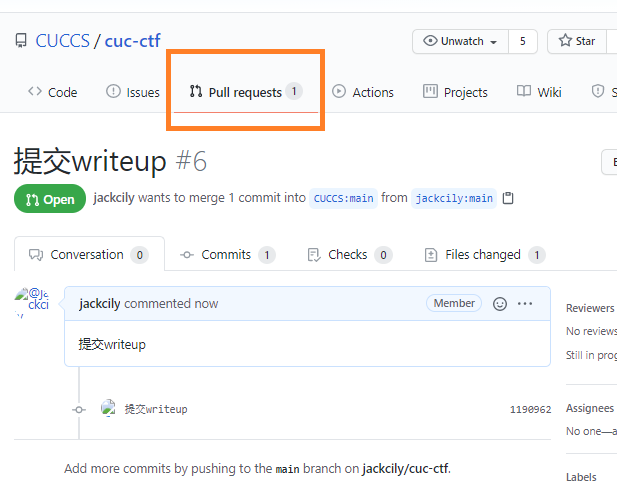The width and height of the screenshot is (617, 488).
Task: Open the comment options three-dot menu
Action: pyautogui.click(x=525, y=303)
